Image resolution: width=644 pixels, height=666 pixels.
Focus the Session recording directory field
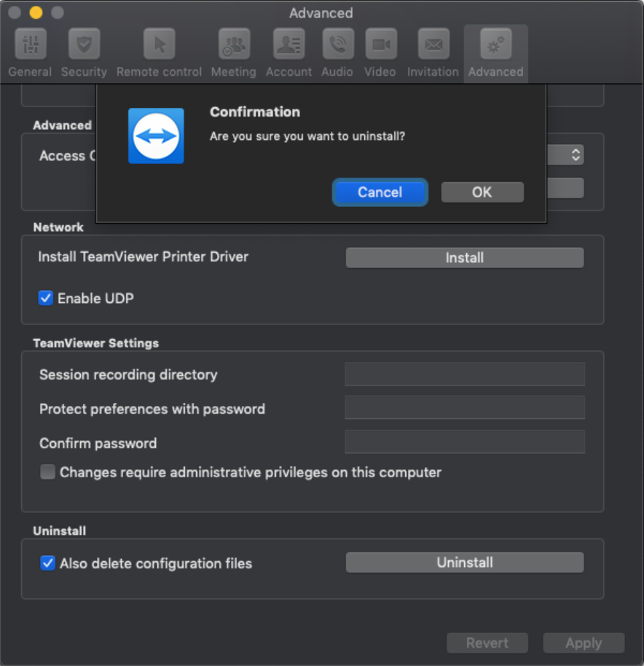point(465,375)
